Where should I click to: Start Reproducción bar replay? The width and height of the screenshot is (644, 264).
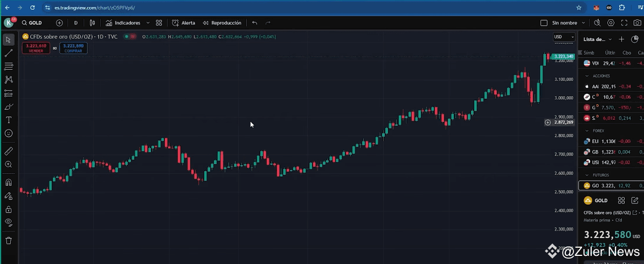click(222, 23)
